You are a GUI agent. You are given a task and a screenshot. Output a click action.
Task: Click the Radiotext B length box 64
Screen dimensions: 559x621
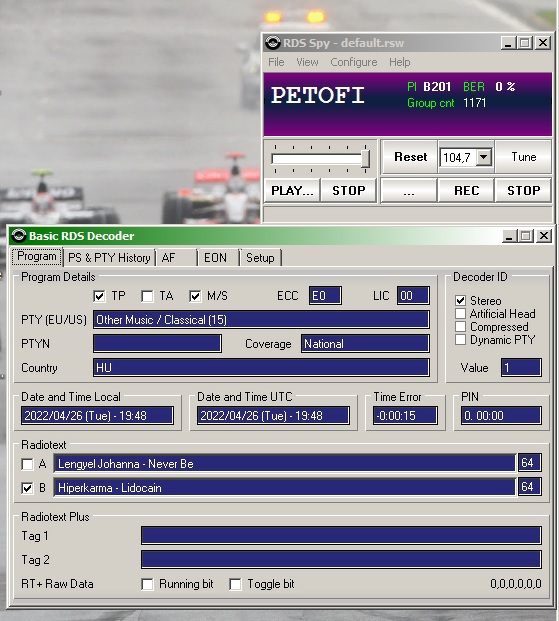pyautogui.click(x=529, y=487)
